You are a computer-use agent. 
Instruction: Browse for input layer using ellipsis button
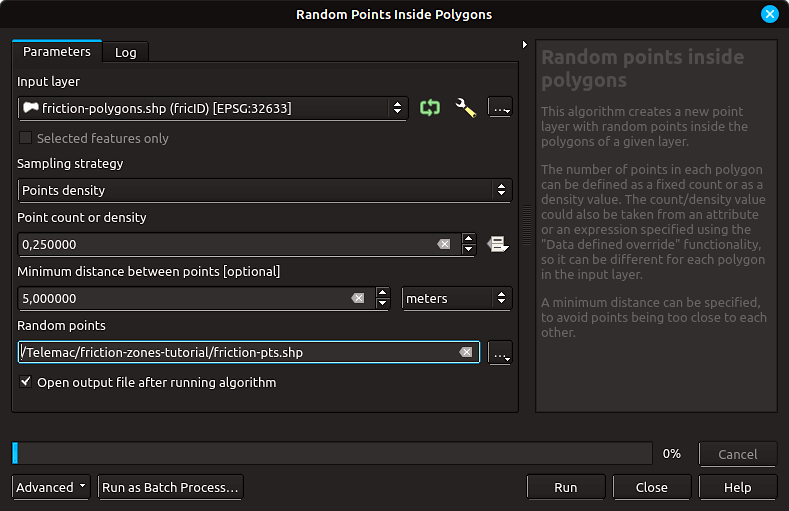[x=500, y=108]
